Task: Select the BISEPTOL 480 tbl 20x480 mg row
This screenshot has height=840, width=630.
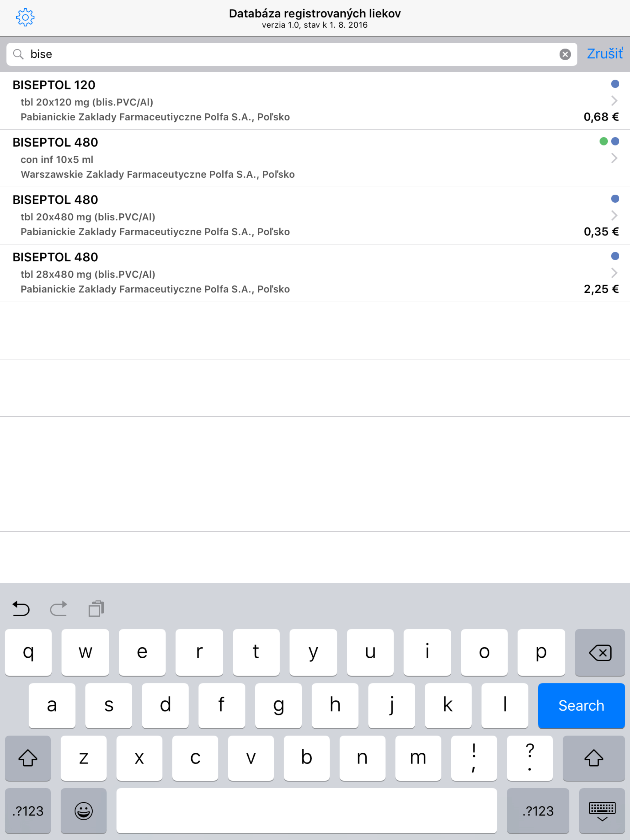Action: (x=266, y=216)
